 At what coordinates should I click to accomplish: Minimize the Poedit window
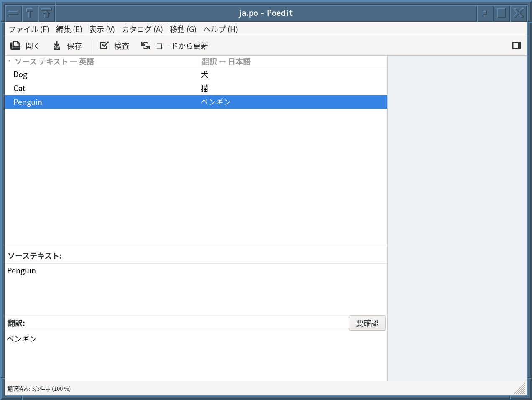(485, 13)
